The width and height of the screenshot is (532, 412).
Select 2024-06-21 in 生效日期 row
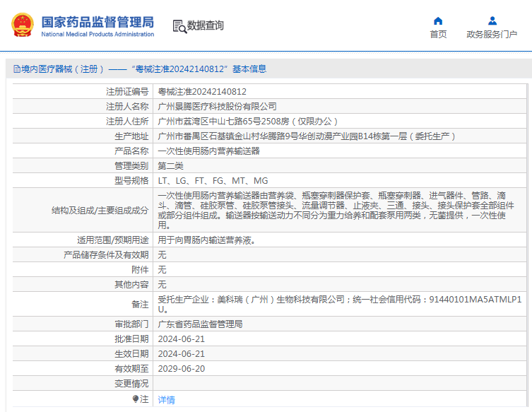coord(182,354)
